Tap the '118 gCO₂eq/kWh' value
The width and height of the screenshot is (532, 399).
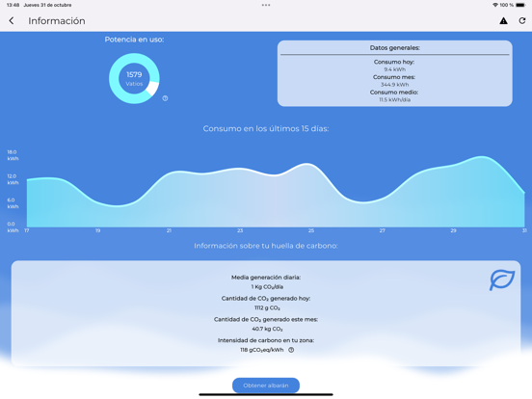261,350
